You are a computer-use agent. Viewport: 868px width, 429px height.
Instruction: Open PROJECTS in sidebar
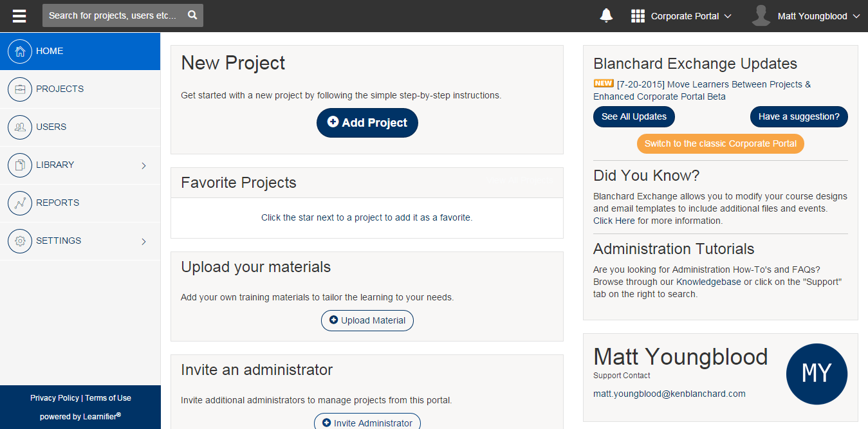[x=80, y=89]
